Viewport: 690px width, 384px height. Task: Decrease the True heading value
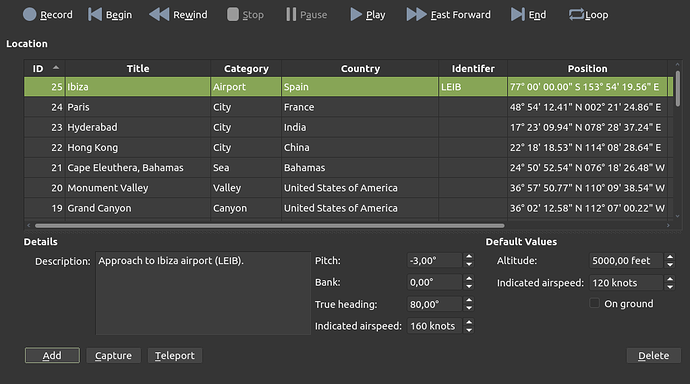469,307
